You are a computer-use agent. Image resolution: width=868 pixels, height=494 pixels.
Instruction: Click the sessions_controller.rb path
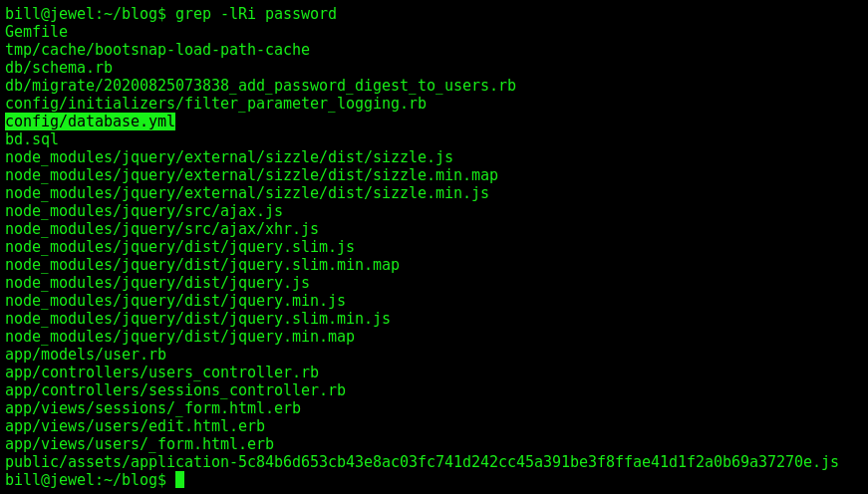(175, 390)
